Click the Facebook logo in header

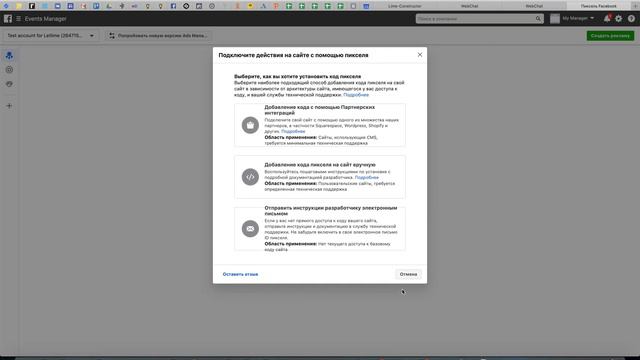pyautogui.click(x=8, y=19)
